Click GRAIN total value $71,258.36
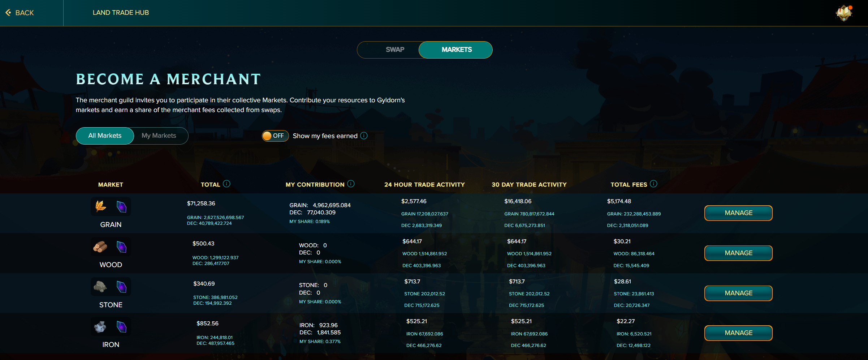This screenshot has width=868, height=360. (x=201, y=203)
